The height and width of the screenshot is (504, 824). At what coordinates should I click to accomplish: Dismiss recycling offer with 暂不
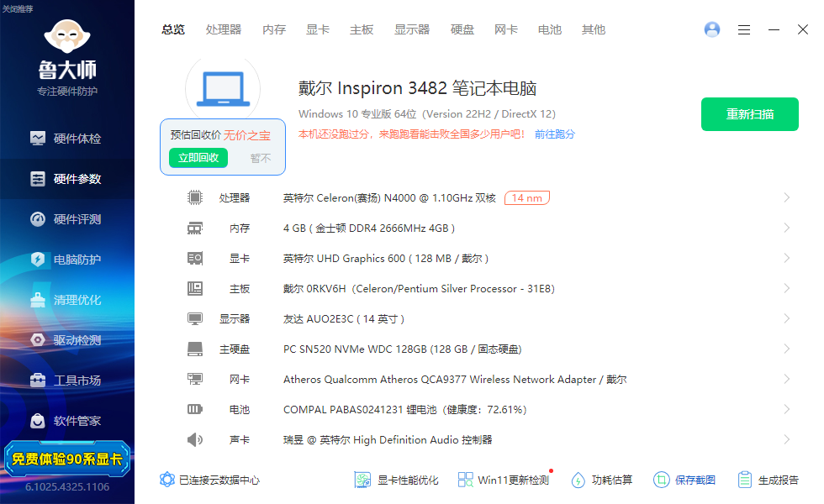261,158
